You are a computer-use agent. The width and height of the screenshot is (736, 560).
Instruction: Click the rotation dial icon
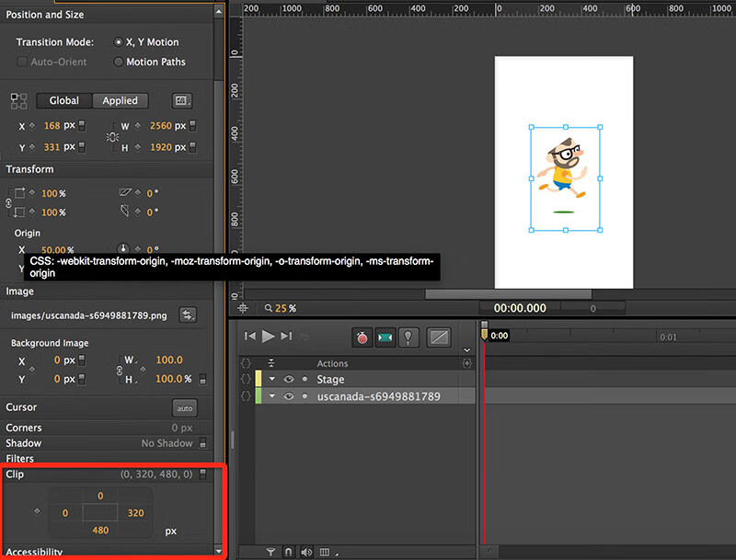click(123, 248)
